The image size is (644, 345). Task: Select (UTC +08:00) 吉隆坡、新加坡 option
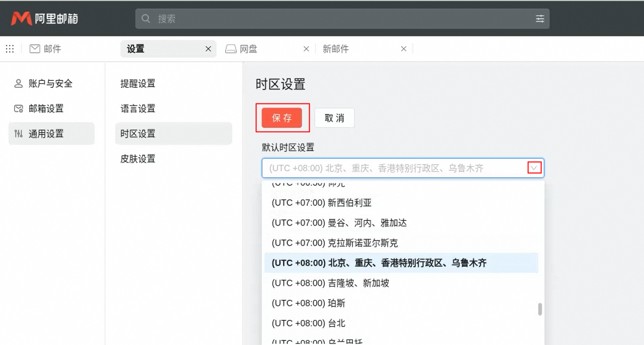[330, 283]
